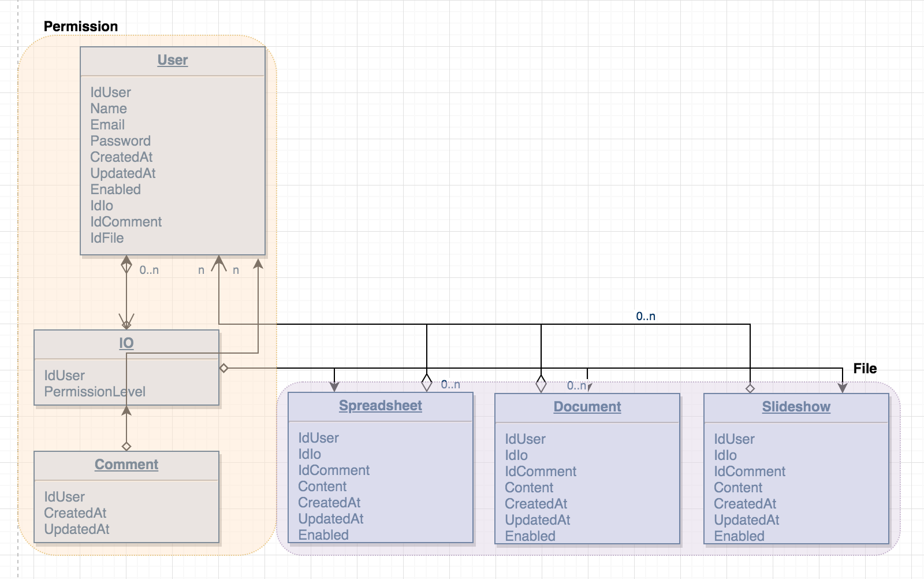Select the diamond connector atop Spreadsheet box
924x579 pixels.
(427, 383)
